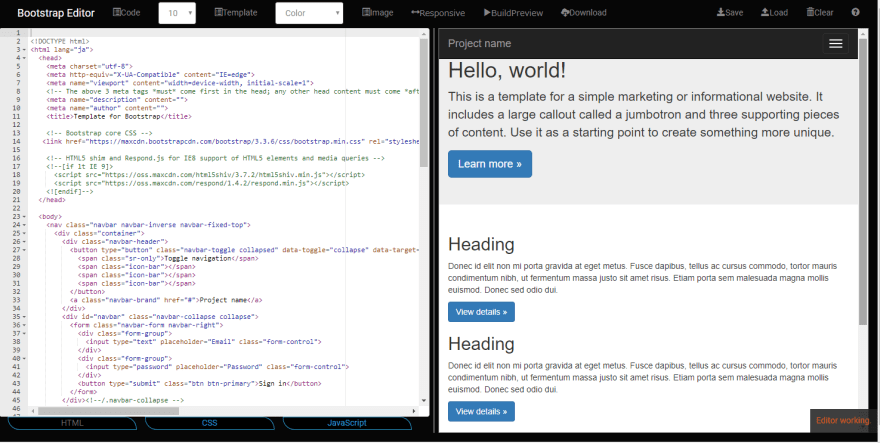This screenshot has height=443, width=880.
Task: Click the Image toolbar item
Action: pos(378,12)
